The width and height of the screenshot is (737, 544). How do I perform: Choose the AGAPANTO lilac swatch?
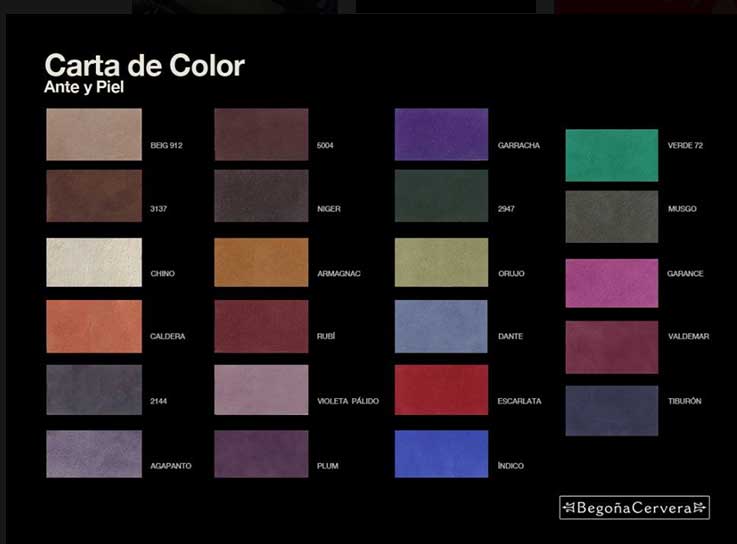coord(94,454)
